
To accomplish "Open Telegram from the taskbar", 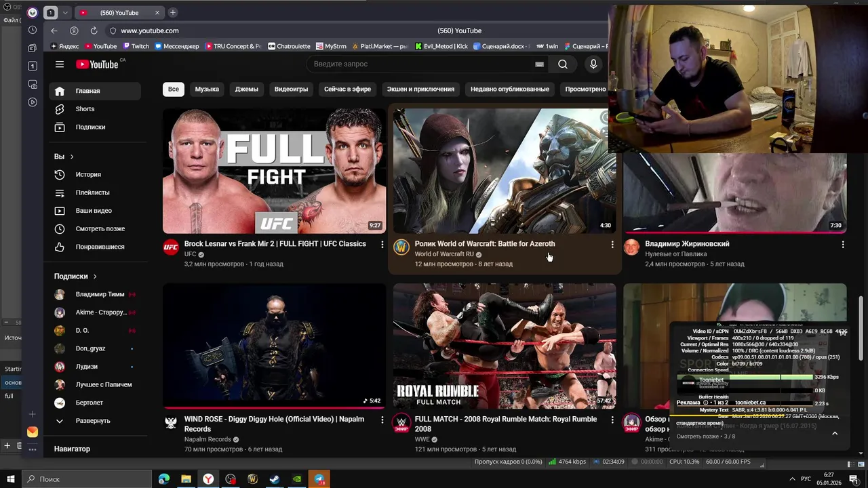I will point(319,479).
